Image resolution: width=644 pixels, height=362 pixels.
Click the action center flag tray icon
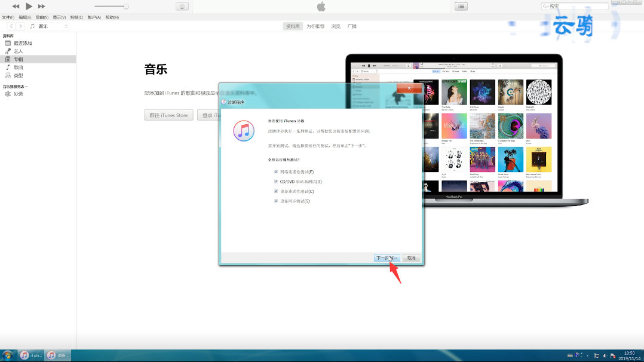click(x=613, y=356)
